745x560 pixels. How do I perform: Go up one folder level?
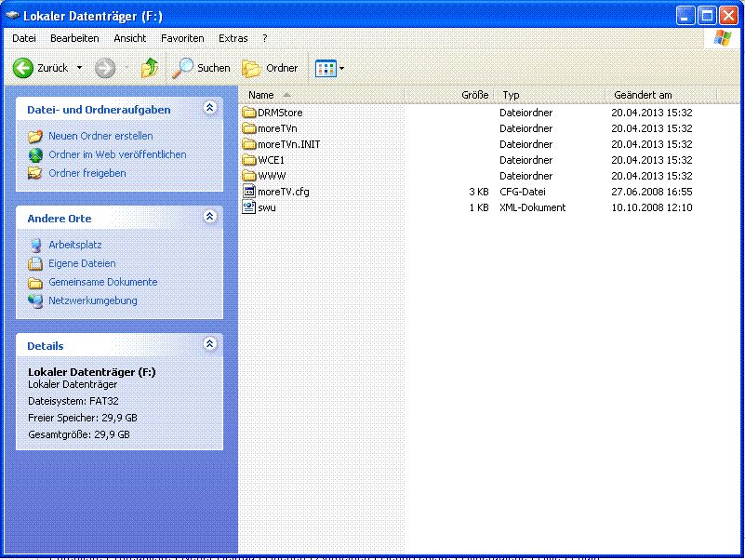pos(149,68)
